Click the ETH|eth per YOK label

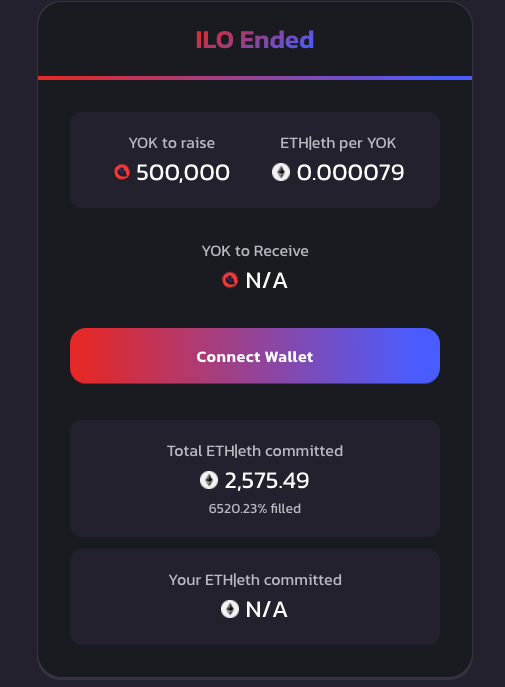pyautogui.click(x=338, y=143)
